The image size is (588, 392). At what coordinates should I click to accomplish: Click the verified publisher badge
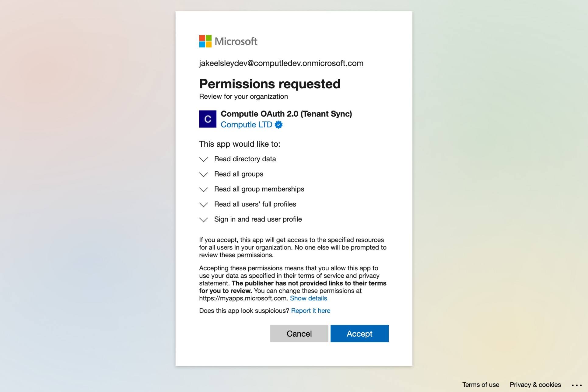click(x=278, y=125)
